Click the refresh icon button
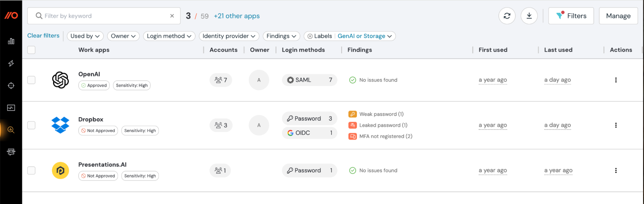644x204 pixels. point(507,16)
